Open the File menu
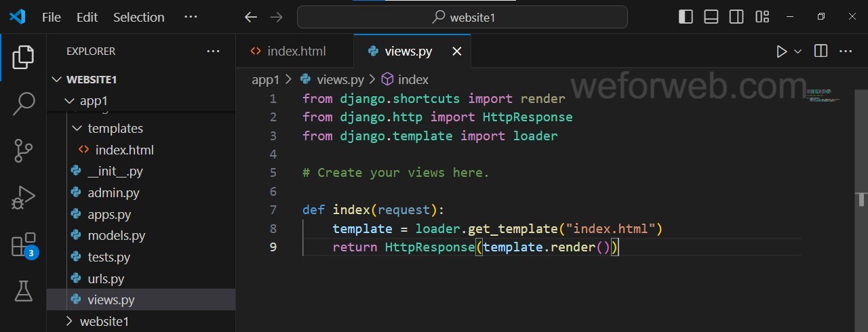The width and height of the screenshot is (868, 332). point(51,17)
